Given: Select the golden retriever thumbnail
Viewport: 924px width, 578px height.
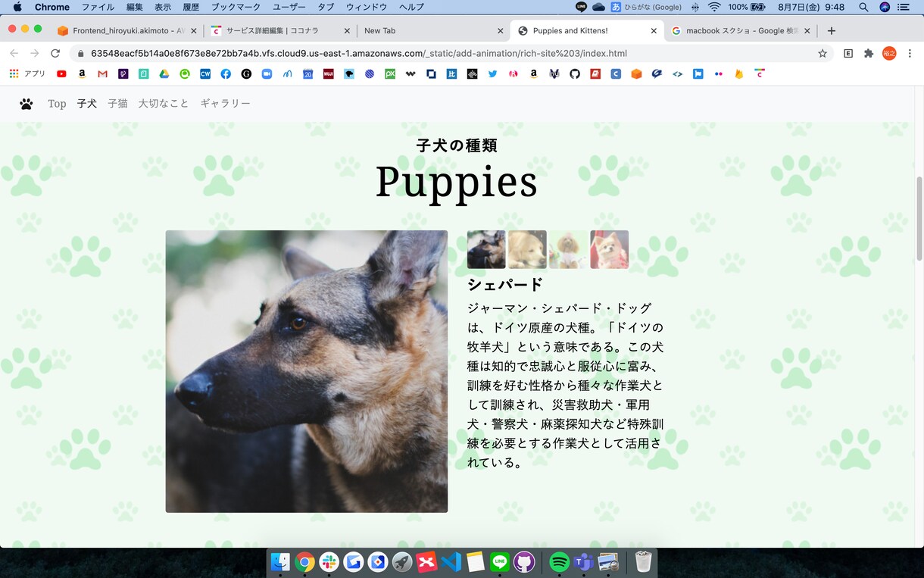Looking at the screenshot, I should [527, 249].
